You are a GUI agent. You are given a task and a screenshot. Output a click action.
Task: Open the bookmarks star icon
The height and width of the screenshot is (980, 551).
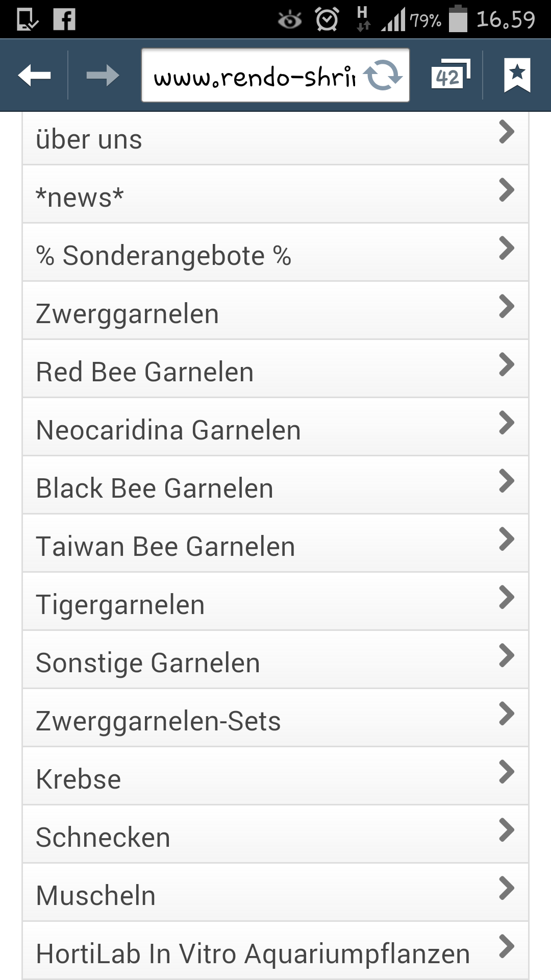tap(517, 76)
